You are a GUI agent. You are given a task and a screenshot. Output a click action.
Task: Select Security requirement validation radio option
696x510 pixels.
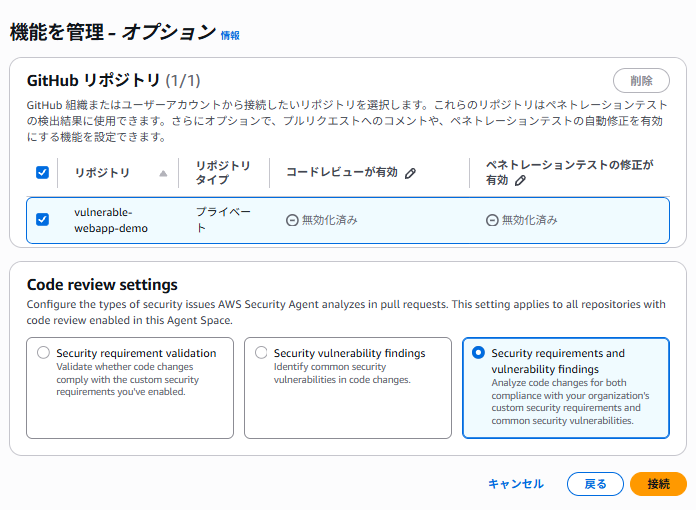(43, 353)
